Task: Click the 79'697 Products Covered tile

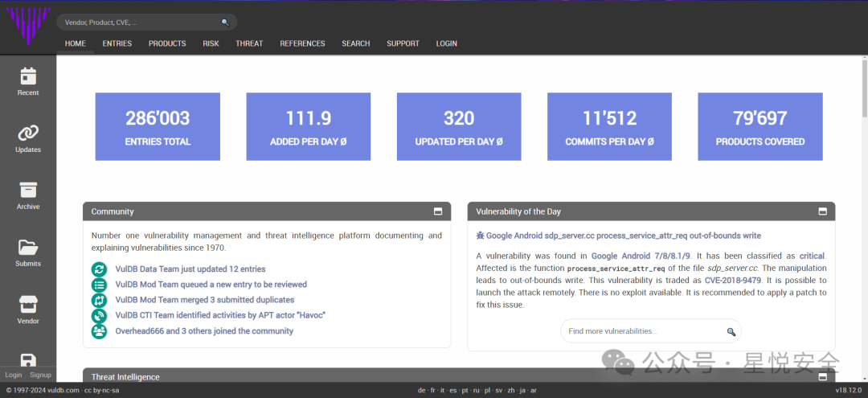Action: click(x=760, y=127)
